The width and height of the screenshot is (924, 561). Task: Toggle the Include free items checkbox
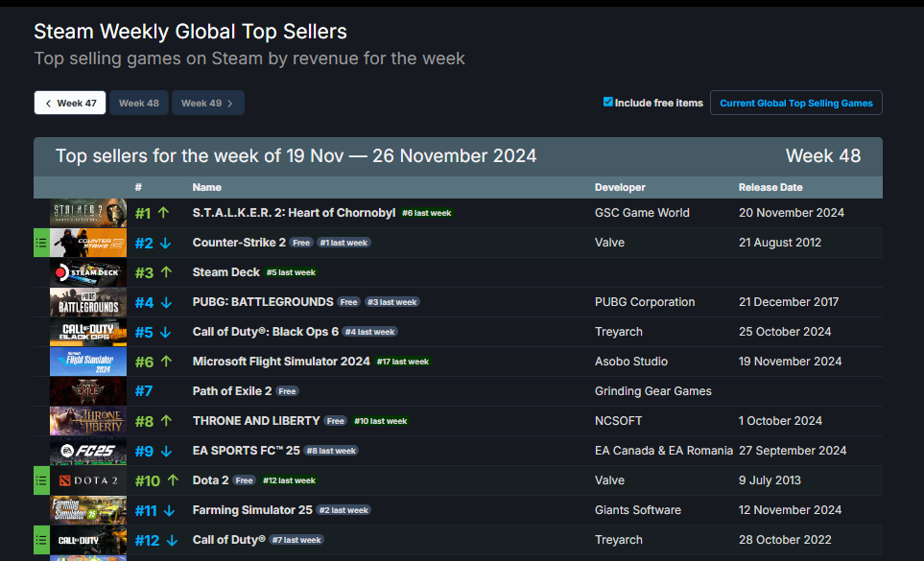pos(608,102)
